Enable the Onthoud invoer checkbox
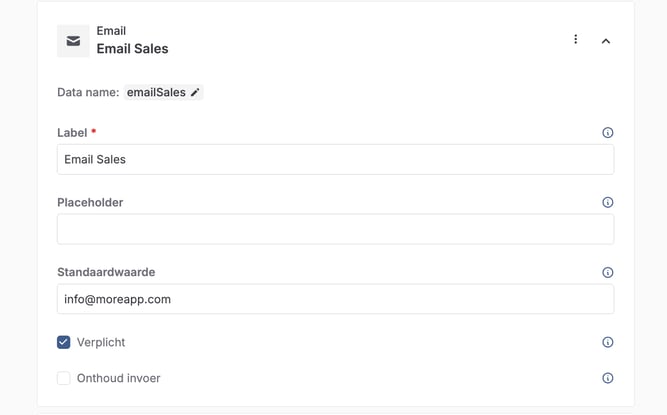 click(x=64, y=379)
